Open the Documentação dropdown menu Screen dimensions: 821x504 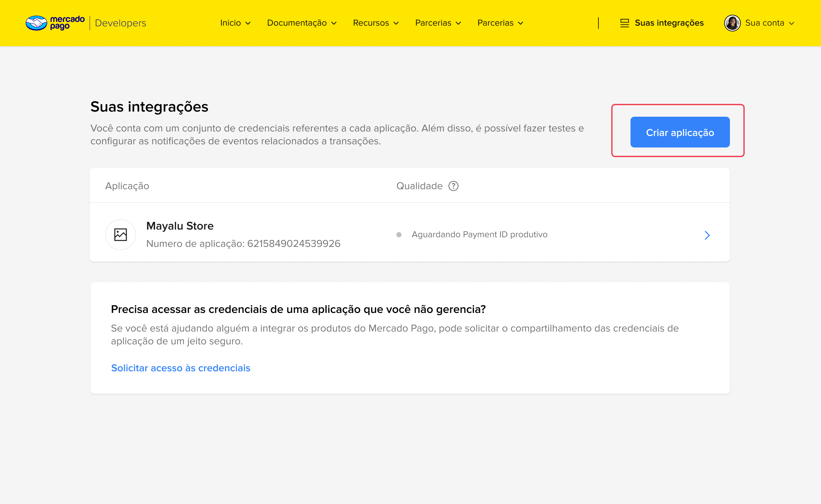(302, 23)
